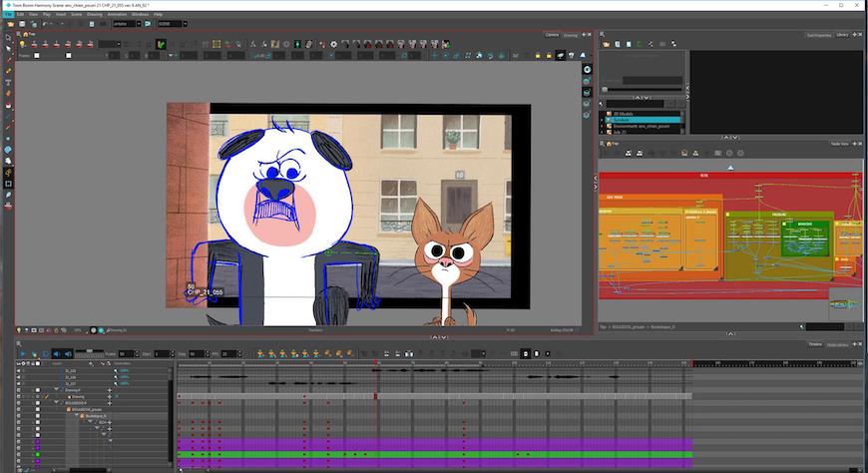
Task: Collapse the Bouledque_6 layer group in Timeline
Action: [x=77, y=416]
